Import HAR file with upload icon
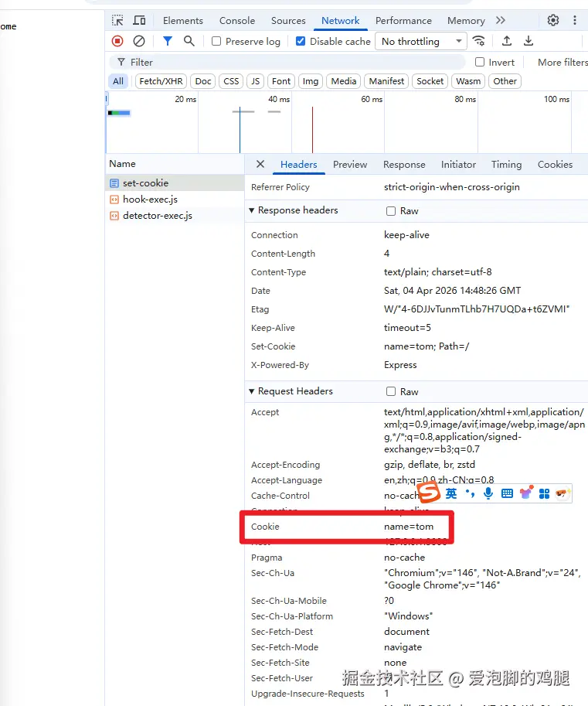 pos(507,41)
